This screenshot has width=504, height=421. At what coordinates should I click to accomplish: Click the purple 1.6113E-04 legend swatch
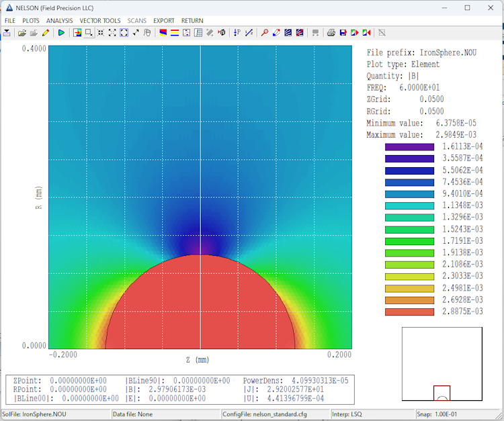(409, 147)
